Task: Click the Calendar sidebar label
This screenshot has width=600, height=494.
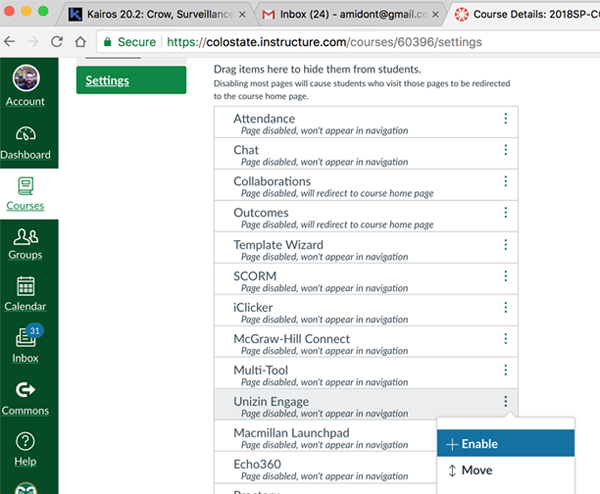Action: click(x=25, y=307)
